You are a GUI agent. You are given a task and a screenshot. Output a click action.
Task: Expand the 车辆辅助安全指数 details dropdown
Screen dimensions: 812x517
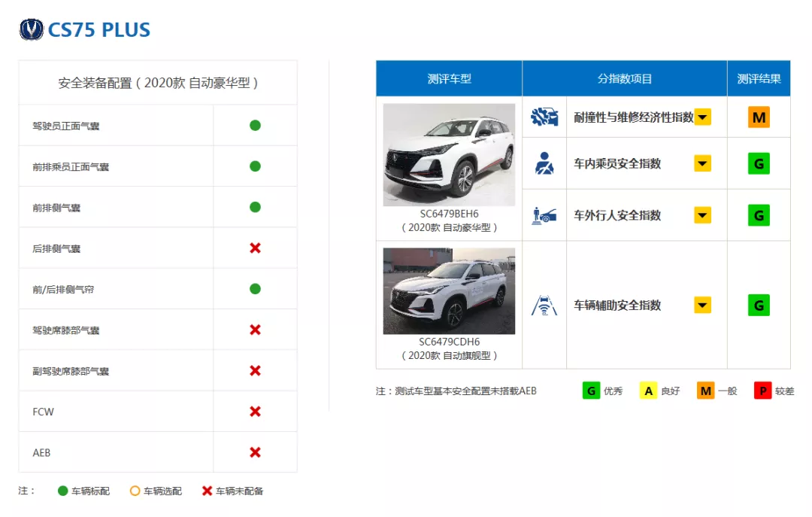702,305
